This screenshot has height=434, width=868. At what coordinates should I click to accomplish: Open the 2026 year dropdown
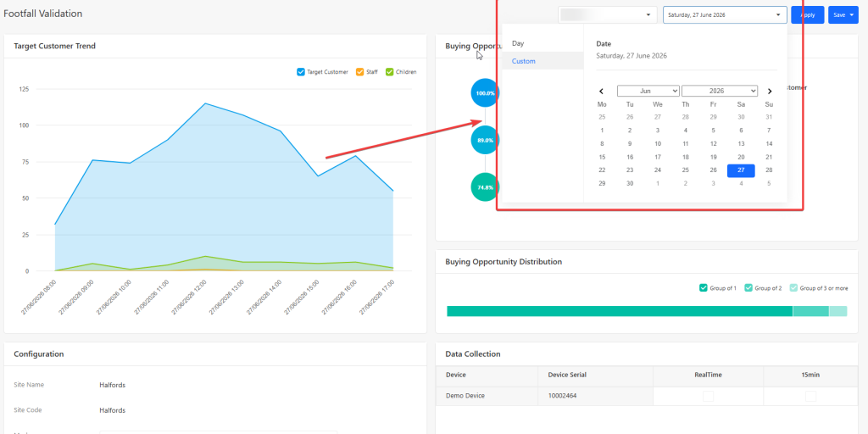720,91
